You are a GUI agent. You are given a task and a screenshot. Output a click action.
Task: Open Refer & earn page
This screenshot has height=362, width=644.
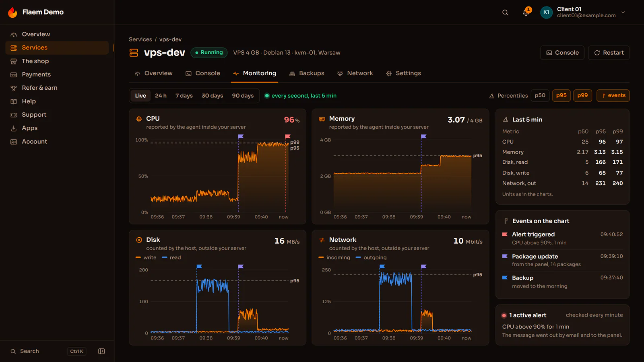pos(57,88)
